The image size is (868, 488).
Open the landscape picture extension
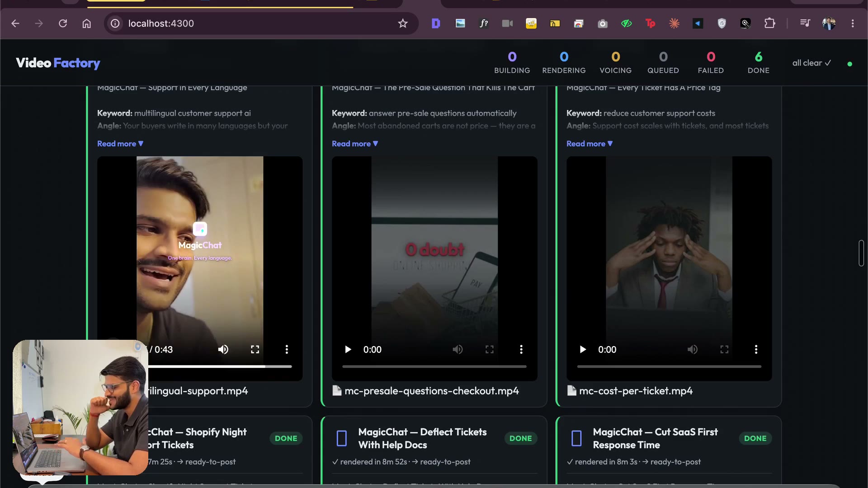coord(460,23)
